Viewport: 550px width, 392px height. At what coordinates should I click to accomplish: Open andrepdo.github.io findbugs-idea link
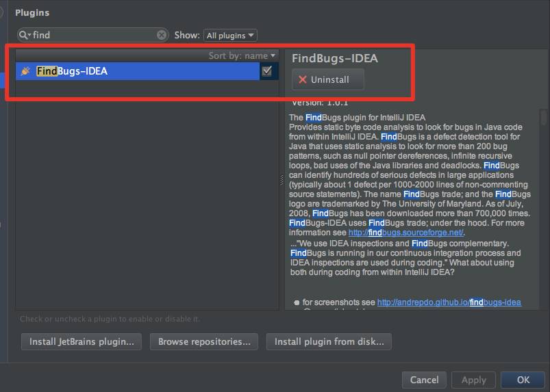click(449, 302)
